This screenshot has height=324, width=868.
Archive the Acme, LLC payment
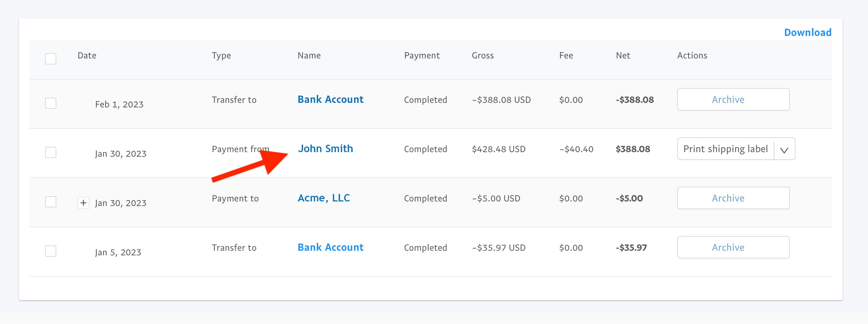pyautogui.click(x=733, y=198)
